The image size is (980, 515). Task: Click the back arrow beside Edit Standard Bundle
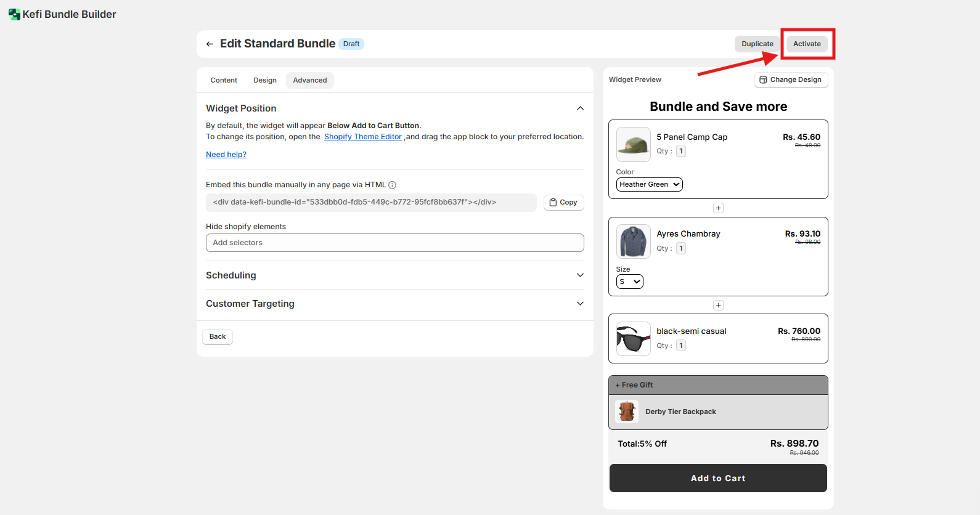pyautogui.click(x=210, y=44)
